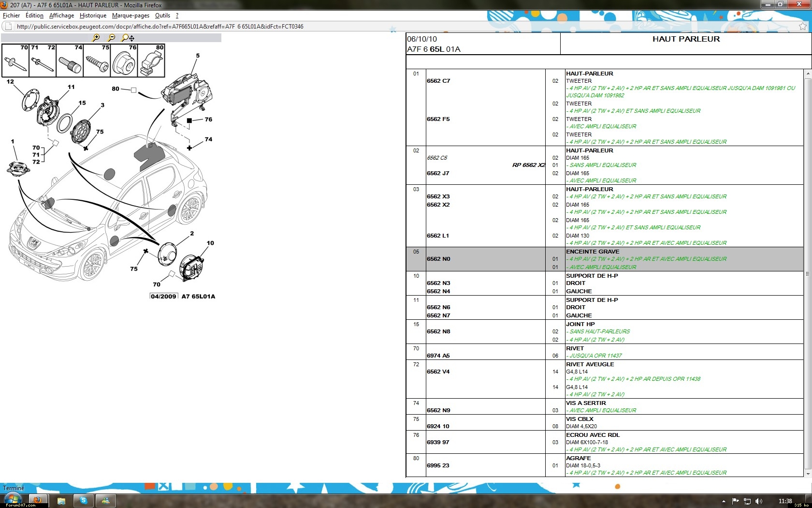Select part number 6562 X3
812x508 pixels.
pyautogui.click(x=438, y=196)
